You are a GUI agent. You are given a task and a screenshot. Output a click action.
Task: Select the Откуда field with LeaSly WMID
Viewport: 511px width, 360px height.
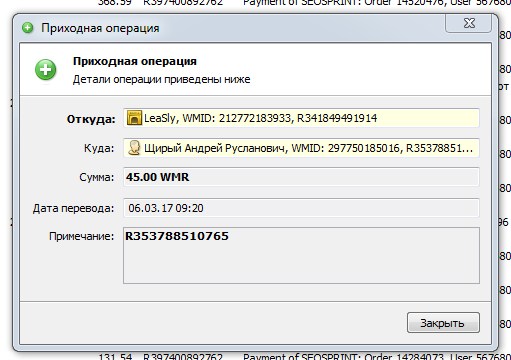coord(301,118)
